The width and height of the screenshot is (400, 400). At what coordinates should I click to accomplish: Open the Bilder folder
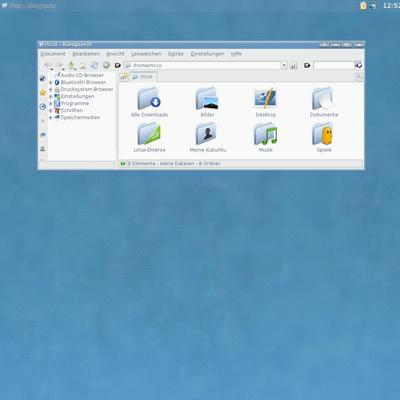(x=207, y=102)
